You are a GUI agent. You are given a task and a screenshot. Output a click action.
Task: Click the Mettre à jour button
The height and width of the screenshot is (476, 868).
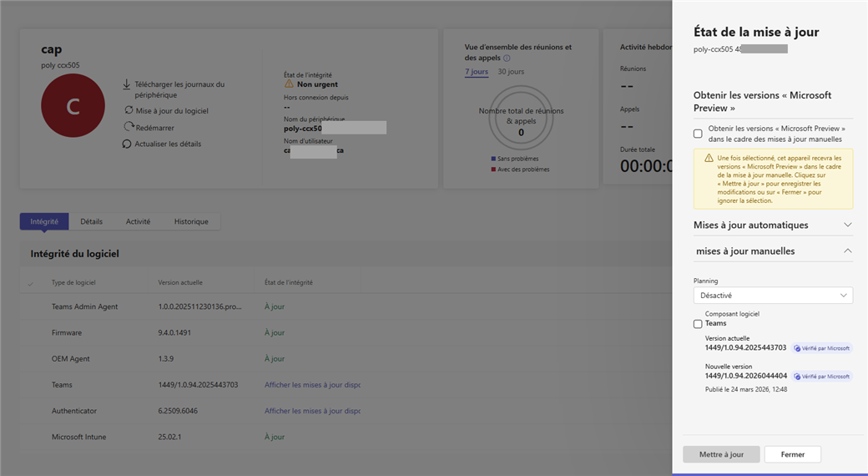721,454
